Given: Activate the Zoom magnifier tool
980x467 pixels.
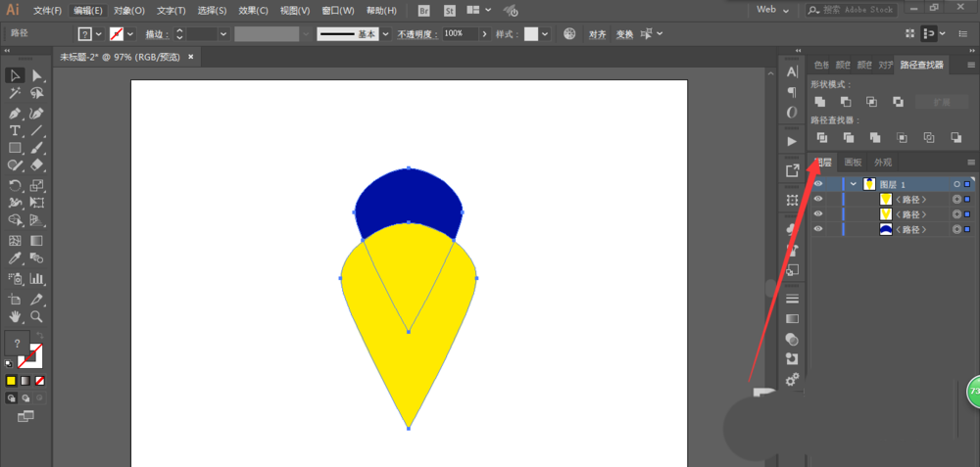Looking at the screenshot, I should coord(36,316).
